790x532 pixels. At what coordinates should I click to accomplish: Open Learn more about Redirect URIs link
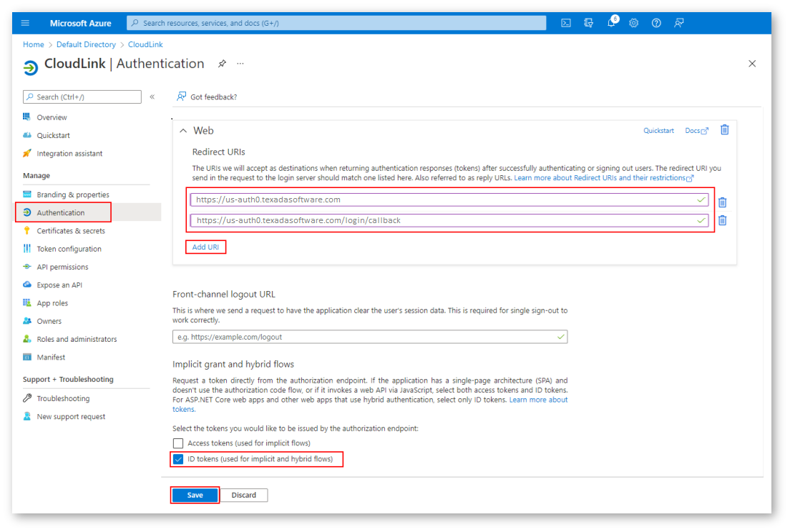603,178
